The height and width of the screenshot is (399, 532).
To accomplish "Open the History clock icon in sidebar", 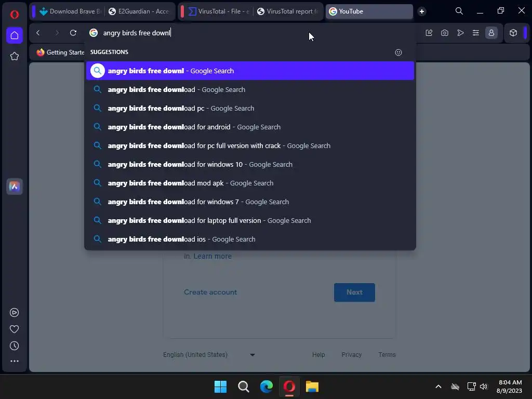I will click(14, 345).
